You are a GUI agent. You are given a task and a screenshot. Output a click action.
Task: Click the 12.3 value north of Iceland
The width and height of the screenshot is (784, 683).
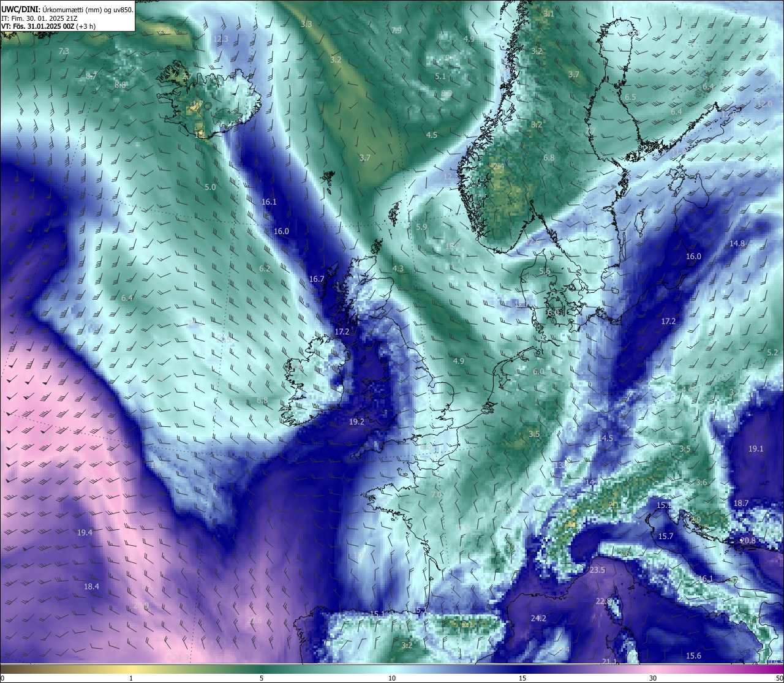[221, 39]
